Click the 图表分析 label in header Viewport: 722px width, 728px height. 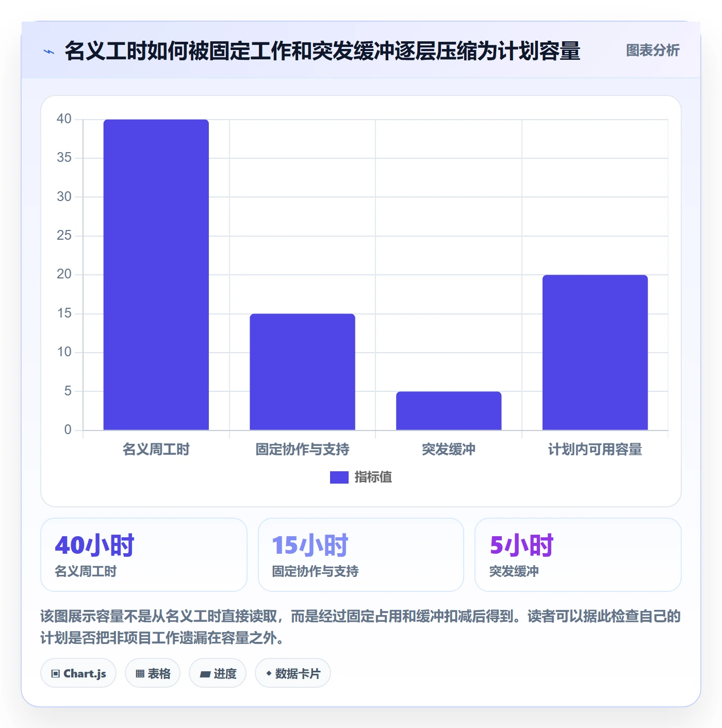pyautogui.click(x=652, y=51)
